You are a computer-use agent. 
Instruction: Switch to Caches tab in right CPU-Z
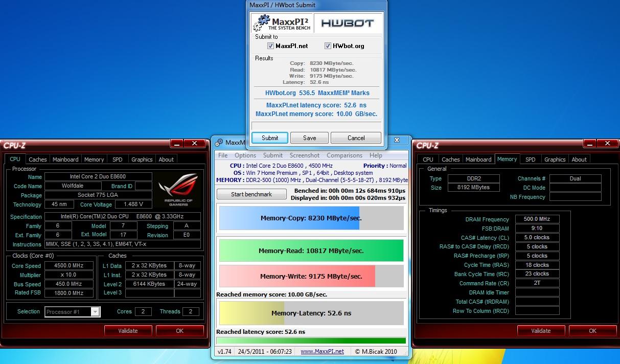point(450,160)
